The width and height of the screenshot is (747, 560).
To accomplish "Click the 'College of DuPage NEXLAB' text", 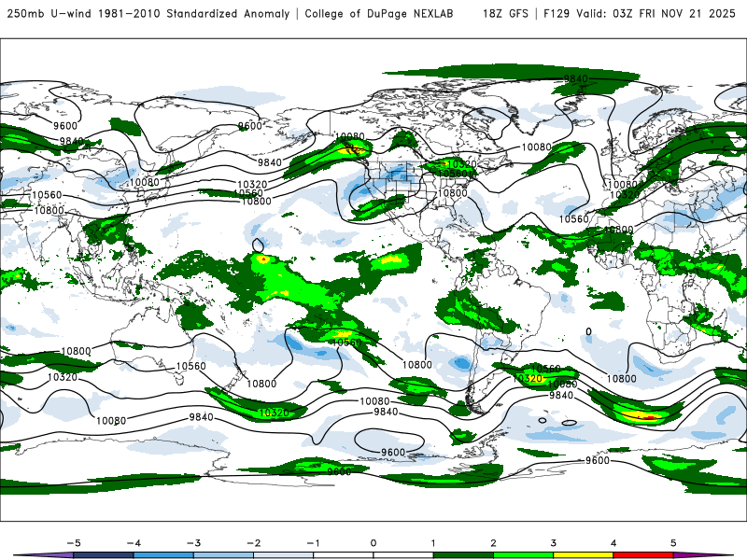I will pyautogui.click(x=379, y=13).
